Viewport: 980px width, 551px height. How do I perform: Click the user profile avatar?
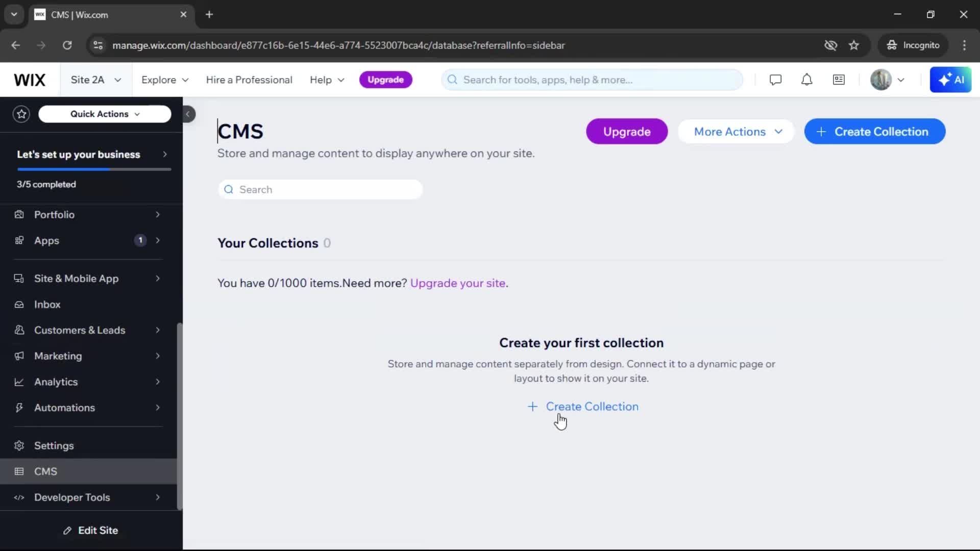880,80
